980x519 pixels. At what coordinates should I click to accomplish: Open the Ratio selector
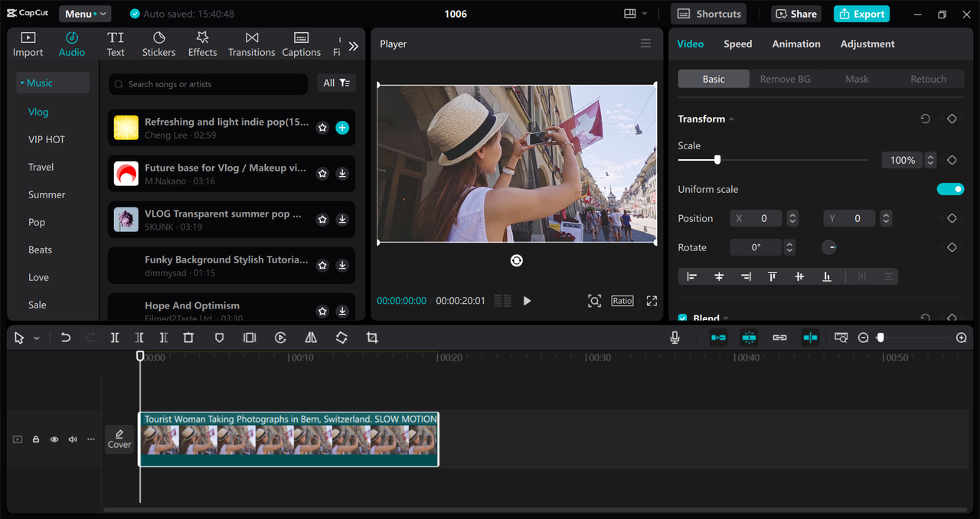(x=622, y=301)
